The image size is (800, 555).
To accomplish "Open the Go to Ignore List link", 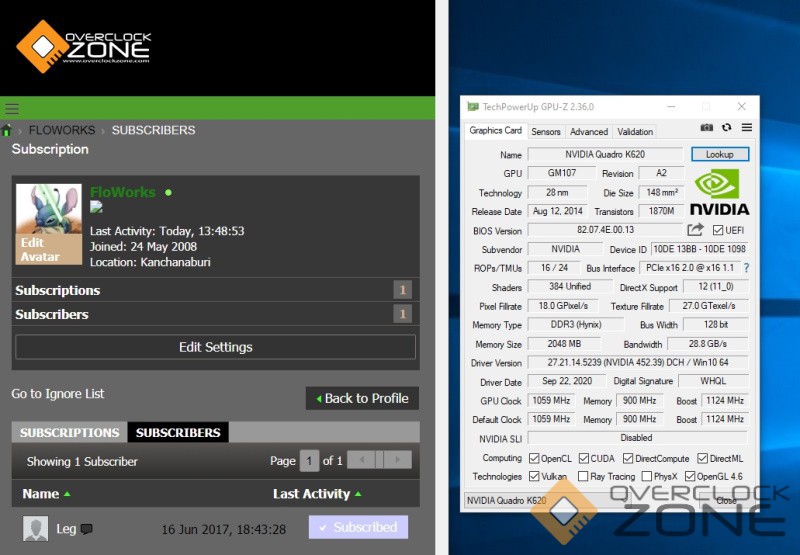I will click(58, 394).
